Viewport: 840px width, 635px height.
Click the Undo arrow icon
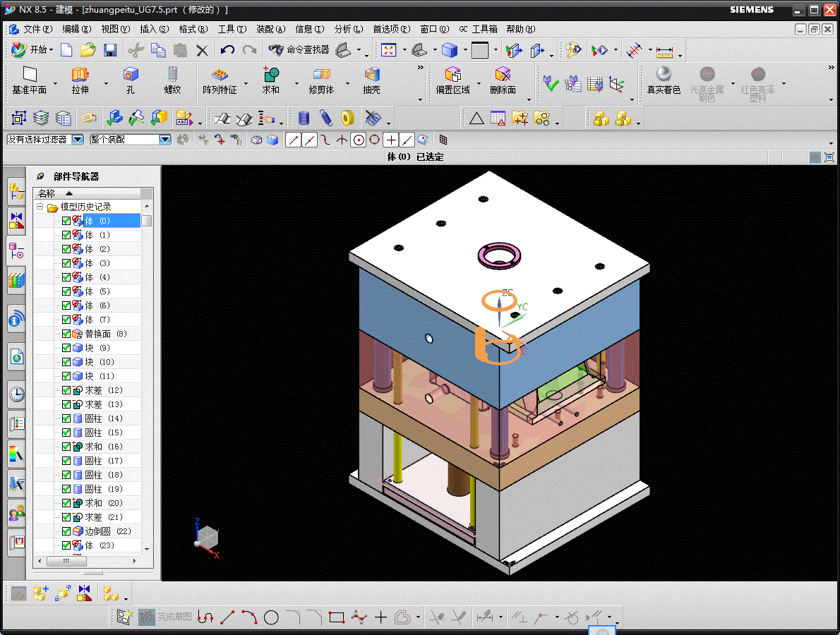[x=227, y=50]
